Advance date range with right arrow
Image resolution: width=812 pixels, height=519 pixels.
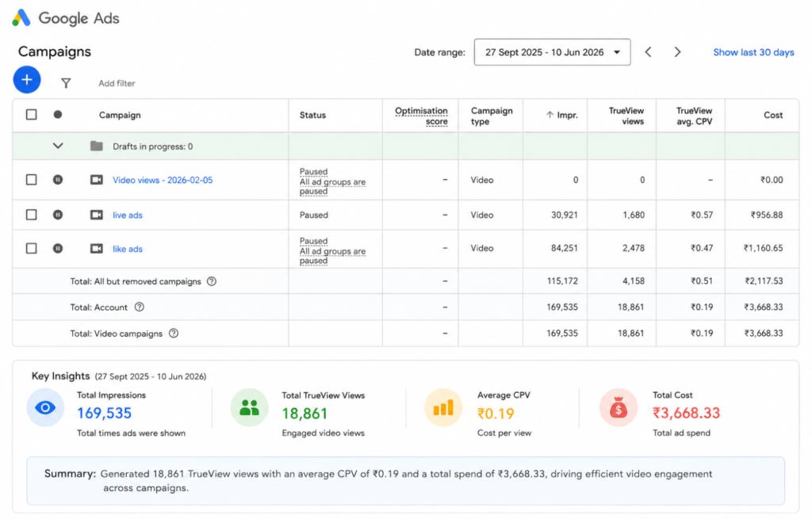coord(677,52)
